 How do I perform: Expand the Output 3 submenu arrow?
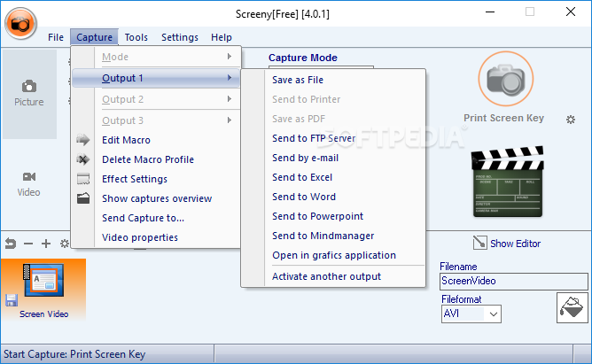(x=230, y=120)
